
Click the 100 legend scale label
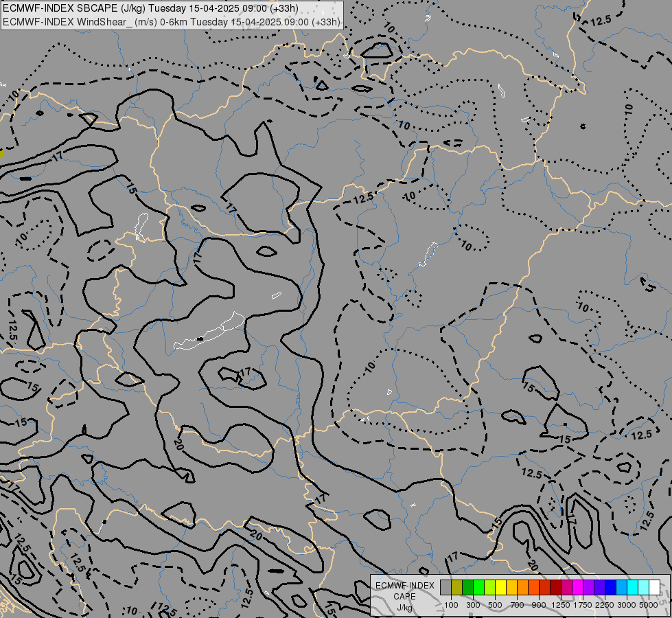point(451,605)
